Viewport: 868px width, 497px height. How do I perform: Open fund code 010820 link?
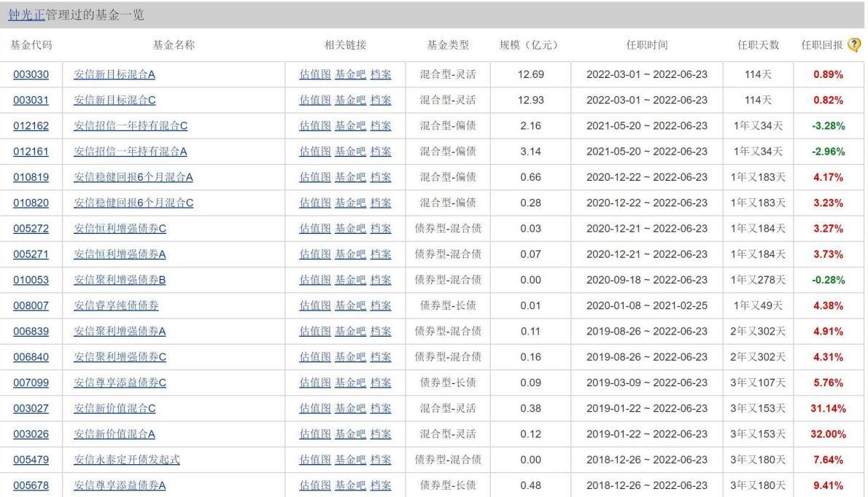[31, 203]
